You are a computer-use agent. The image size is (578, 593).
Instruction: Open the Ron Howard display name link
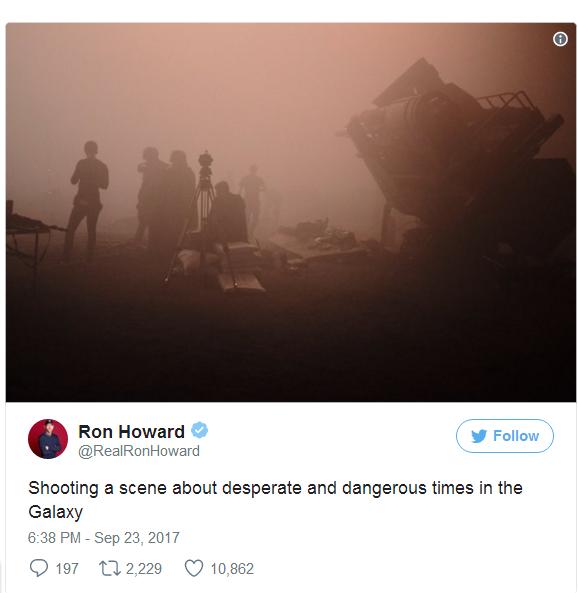coord(131,431)
